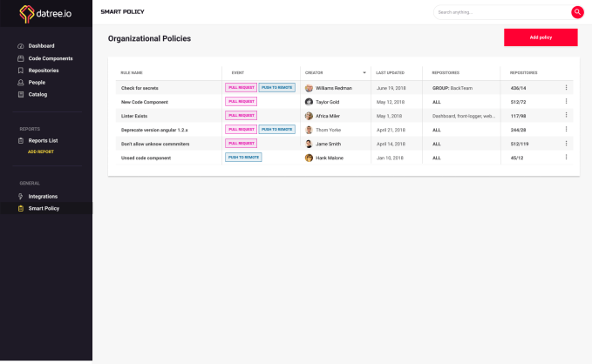Click the ADD REPORT link
Viewport: 592px width, 364px height.
pos(41,152)
